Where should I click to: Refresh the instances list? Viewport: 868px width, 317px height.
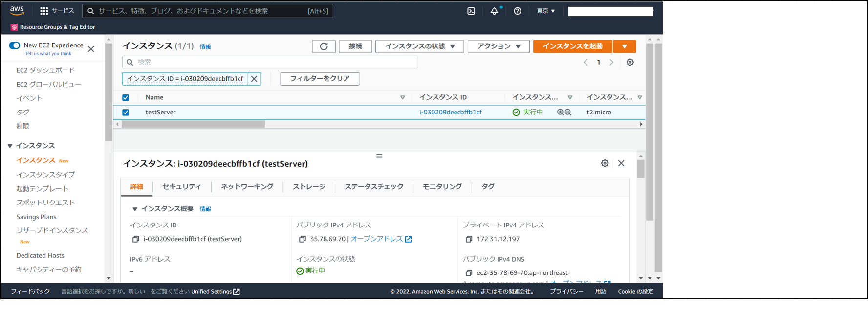(324, 46)
